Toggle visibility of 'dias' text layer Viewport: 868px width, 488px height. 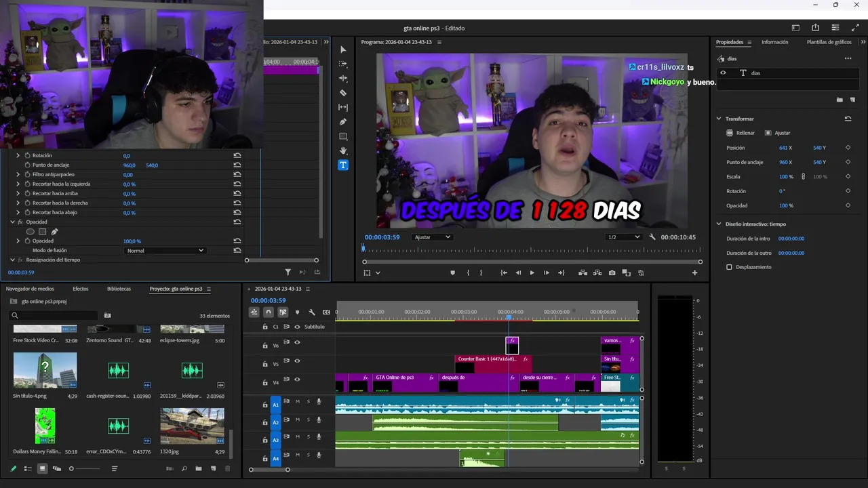(x=723, y=73)
